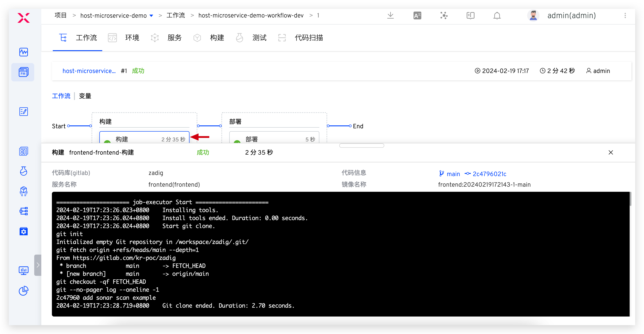
Task: Open the delivery center box icon
Action: coord(23,192)
